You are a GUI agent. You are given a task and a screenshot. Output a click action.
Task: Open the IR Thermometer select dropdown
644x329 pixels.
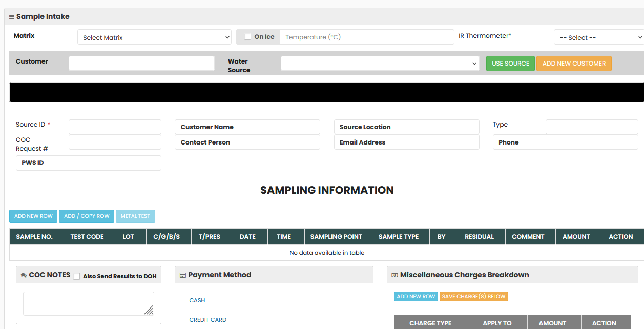[x=599, y=37]
